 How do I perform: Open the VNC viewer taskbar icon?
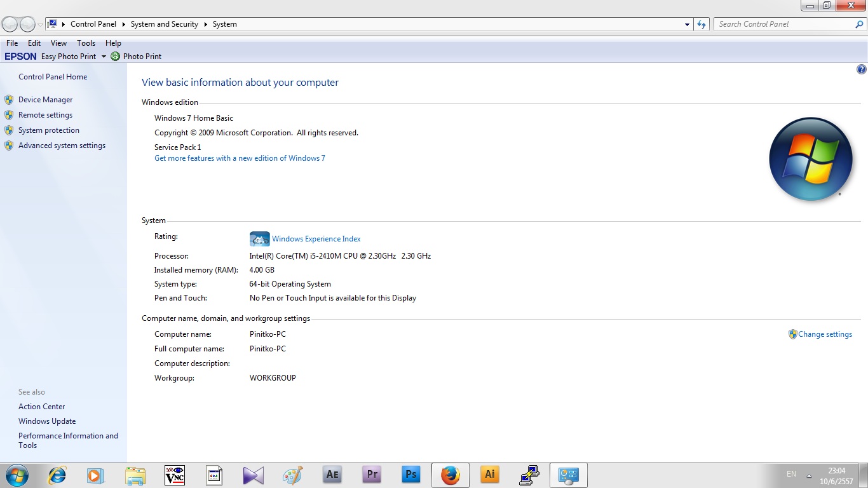pos(175,475)
